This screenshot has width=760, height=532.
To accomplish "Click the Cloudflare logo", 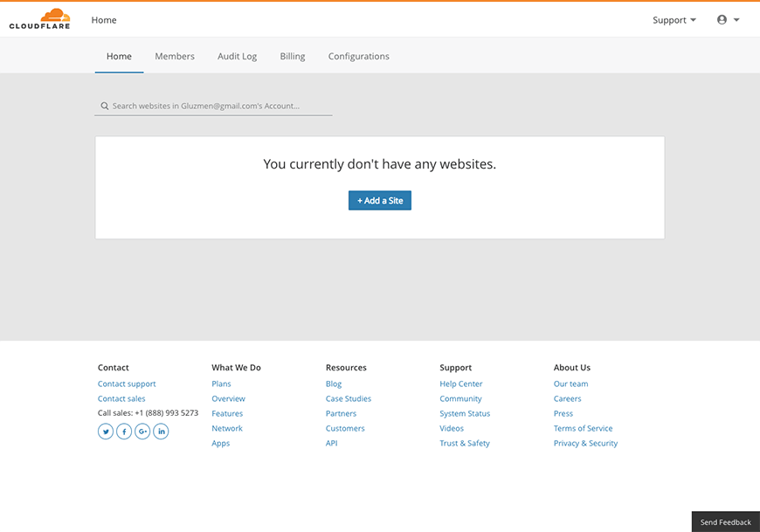I will pyautogui.click(x=39, y=19).
